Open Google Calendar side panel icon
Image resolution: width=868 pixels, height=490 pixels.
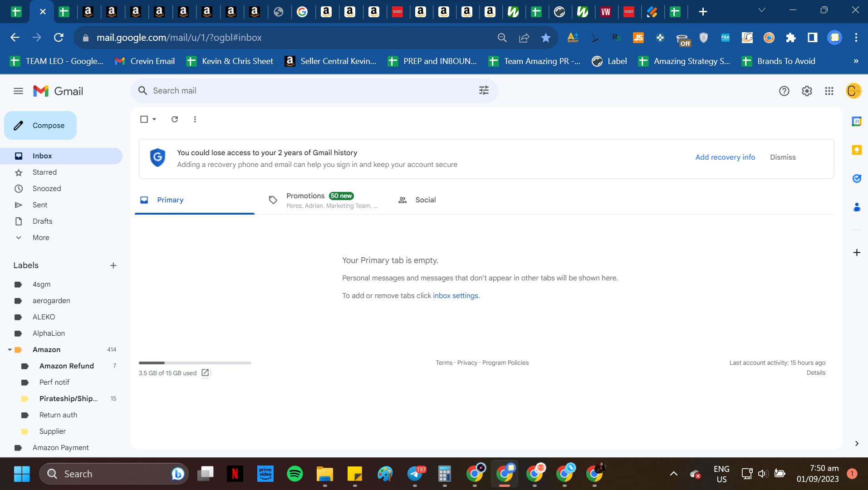(857, 122)
